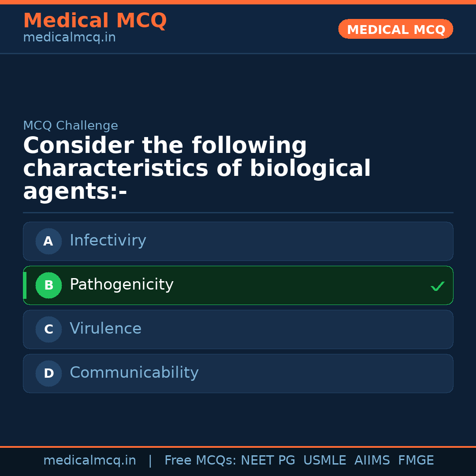The width and height of the screenshot is (476, 476).
Task: Click the circular A badge icon
Action: click(48, 241)
